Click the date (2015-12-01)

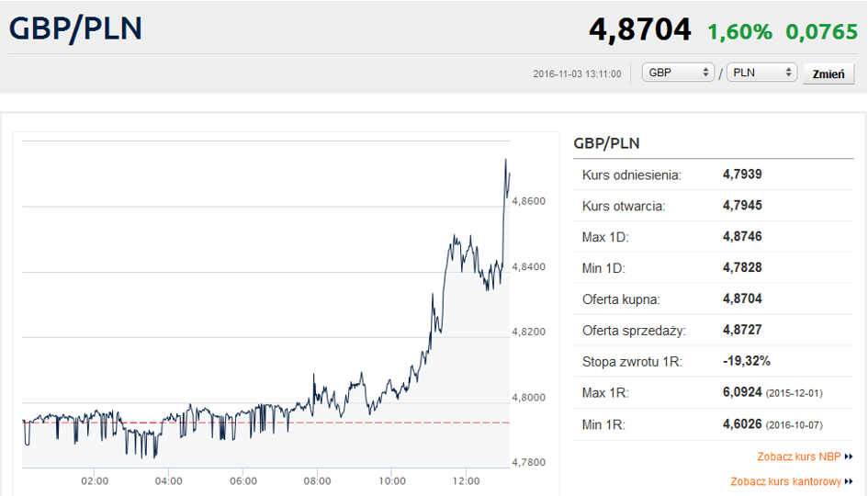click(x=794, y=394)
